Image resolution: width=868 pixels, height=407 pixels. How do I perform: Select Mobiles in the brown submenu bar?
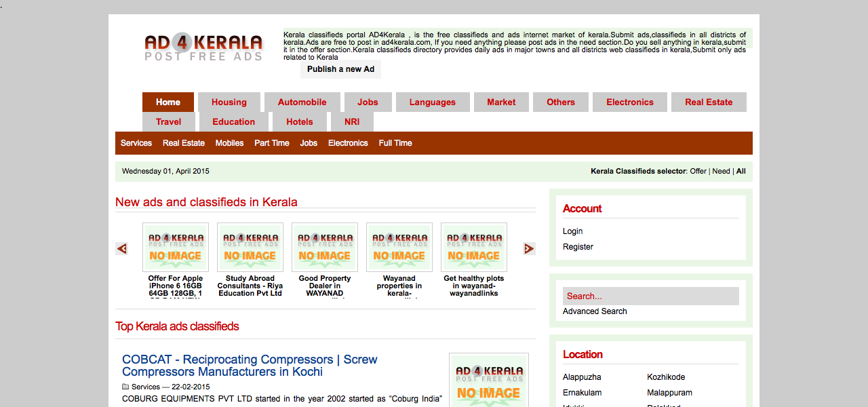point(230,143)
